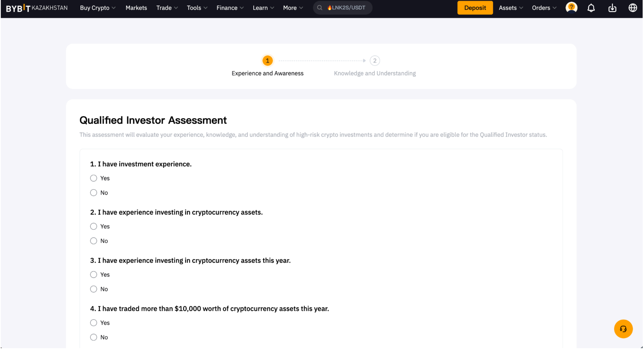Open the Markets menu item
644x350 pixels.
136,8
